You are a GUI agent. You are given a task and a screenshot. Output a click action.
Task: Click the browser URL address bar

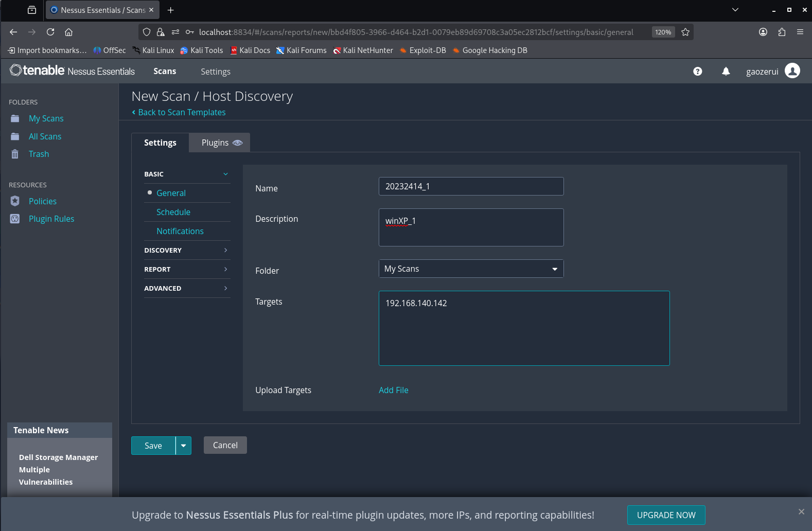[416, 32]
